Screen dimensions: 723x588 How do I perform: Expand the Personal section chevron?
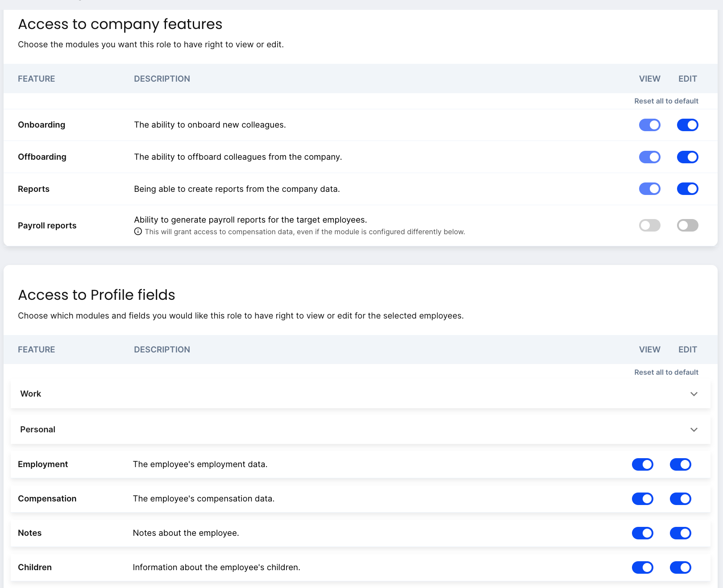694,430
